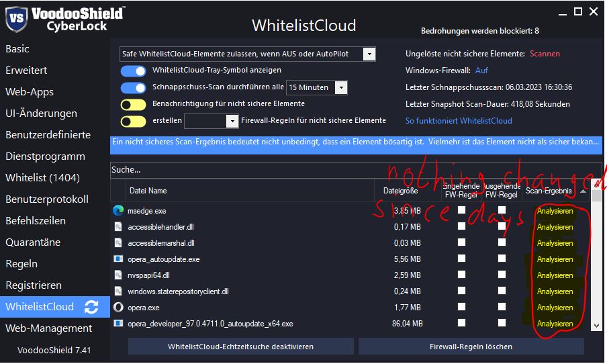The image size is (607, 364).
Task: Check incoming FW rule for msedge.exe
Action: pyautogui.click(x=461, y=210)
